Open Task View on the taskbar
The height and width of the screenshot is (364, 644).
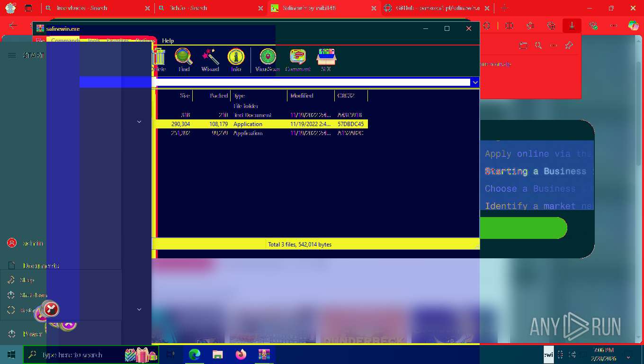tap(170, 355)
